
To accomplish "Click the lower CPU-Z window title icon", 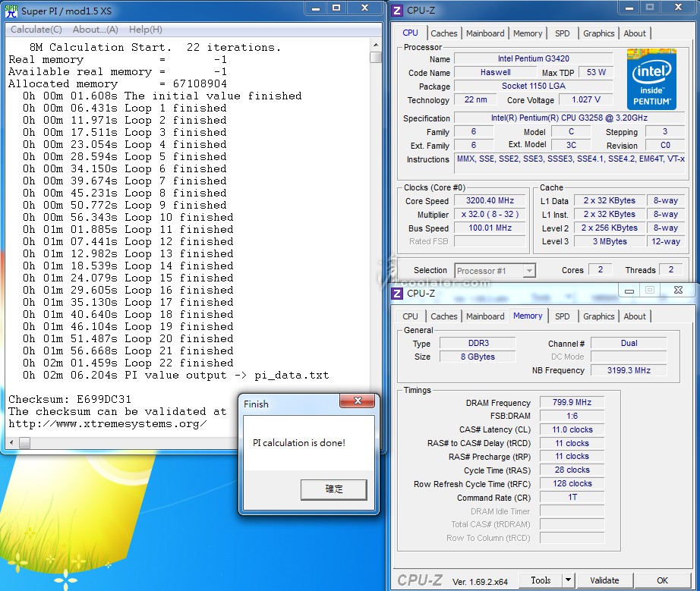I will coord(397,293).
